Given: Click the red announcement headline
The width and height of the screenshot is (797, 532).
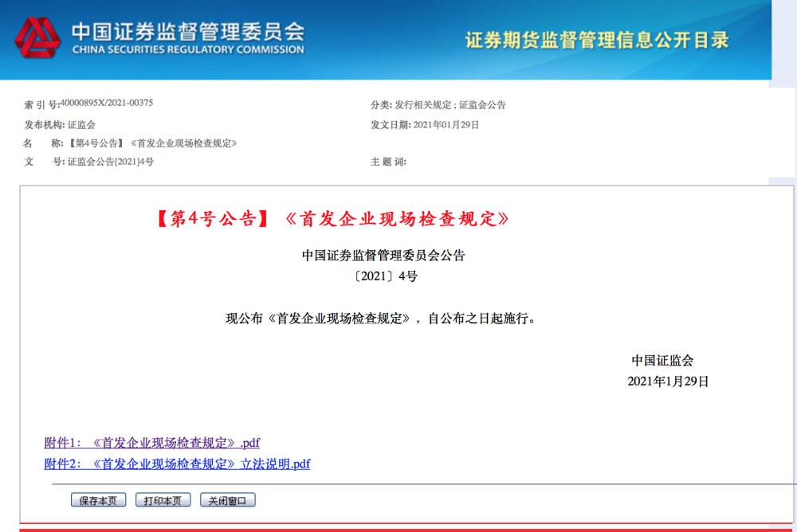Looking at the screenshot, I should (333, 218).
